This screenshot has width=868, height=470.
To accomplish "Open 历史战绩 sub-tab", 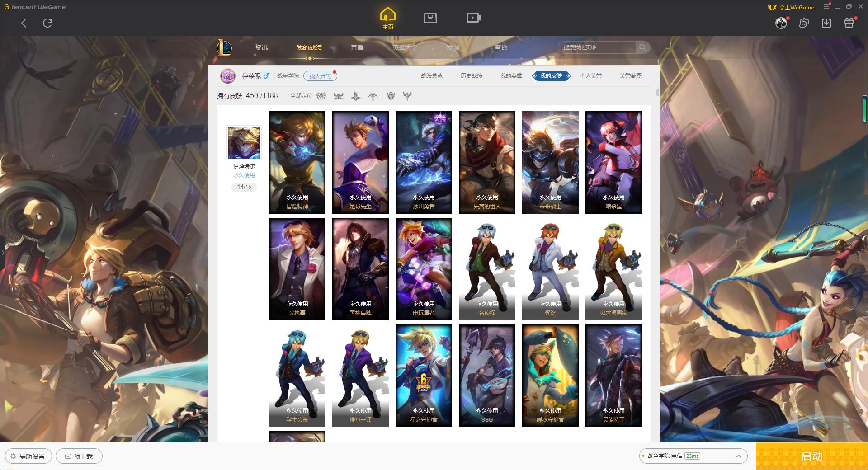I will (472, 76).
